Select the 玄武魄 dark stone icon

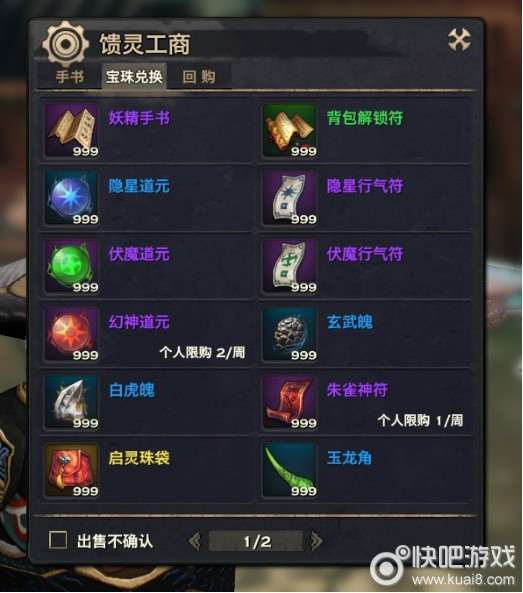290,334
